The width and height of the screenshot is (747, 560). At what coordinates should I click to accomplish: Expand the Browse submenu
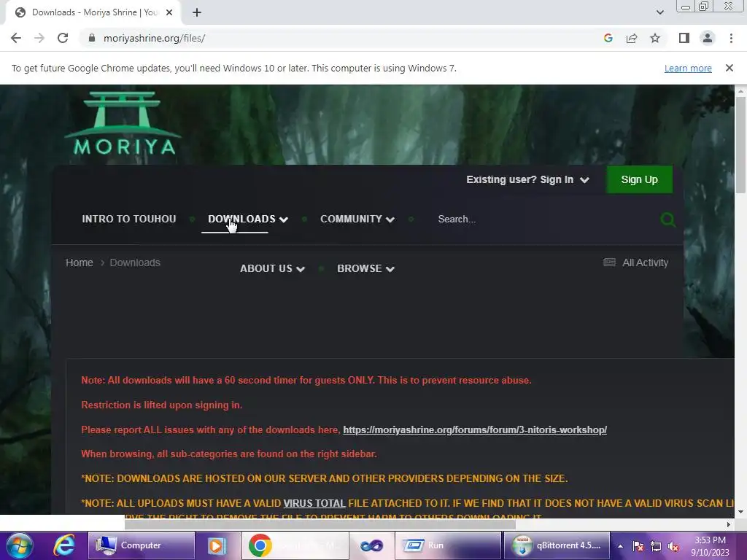[x=365, y=268]
